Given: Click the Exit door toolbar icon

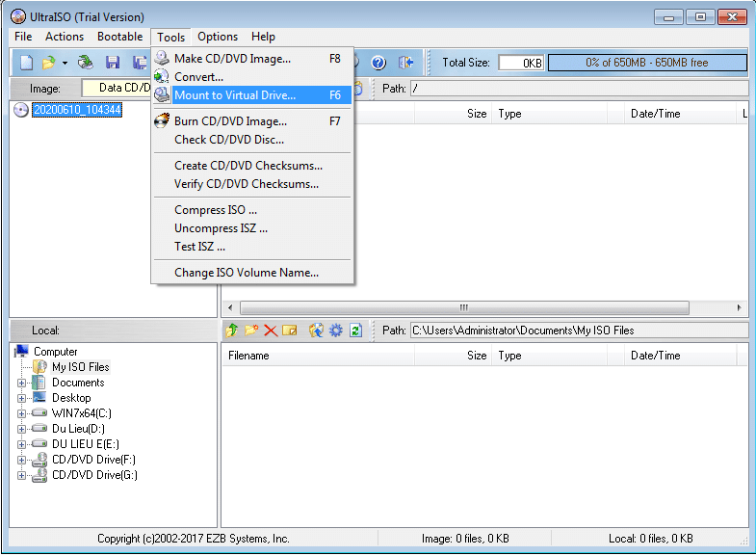Looking at the screenshot, I should [x=406, y=63].
